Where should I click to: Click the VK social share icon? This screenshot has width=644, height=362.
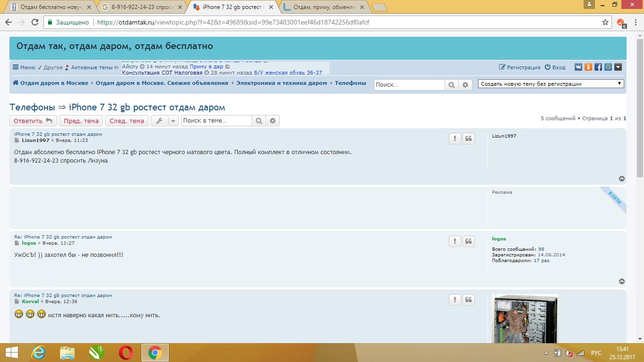click(x=578, y=67)
